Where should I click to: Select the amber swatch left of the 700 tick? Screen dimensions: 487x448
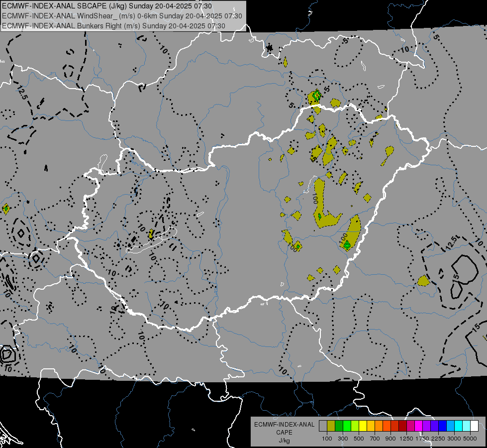point(371,426)
